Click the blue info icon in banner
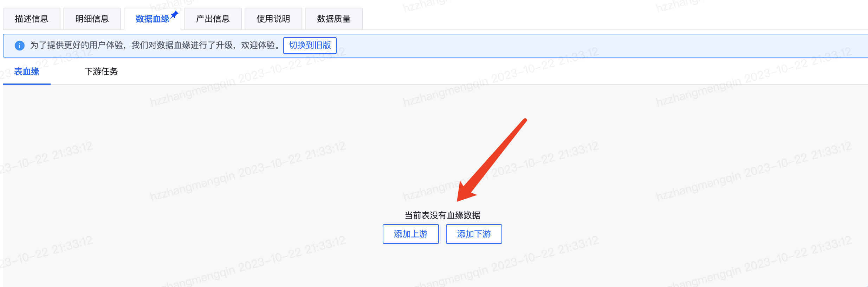868x287 pixels. (20, 46)
